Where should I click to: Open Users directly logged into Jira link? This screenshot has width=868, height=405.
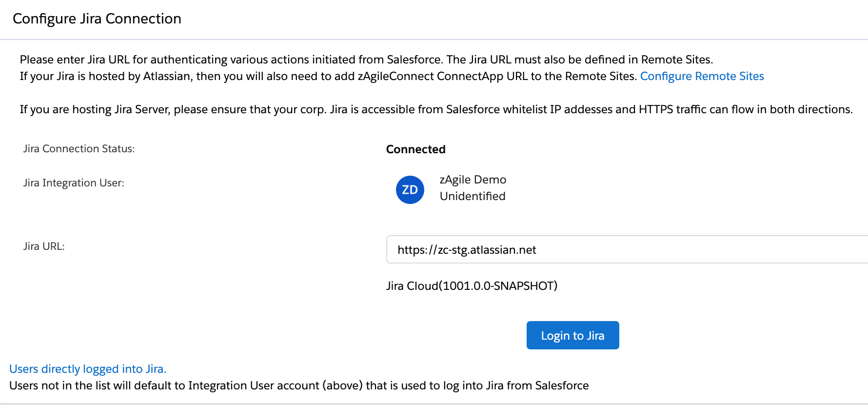point(88,369)
